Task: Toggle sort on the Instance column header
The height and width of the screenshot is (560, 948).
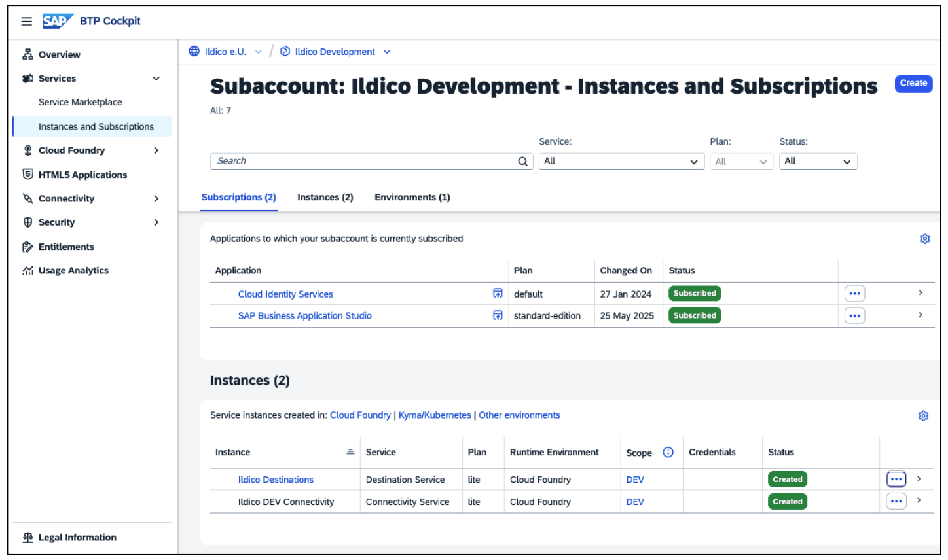Action: point(352,451)
